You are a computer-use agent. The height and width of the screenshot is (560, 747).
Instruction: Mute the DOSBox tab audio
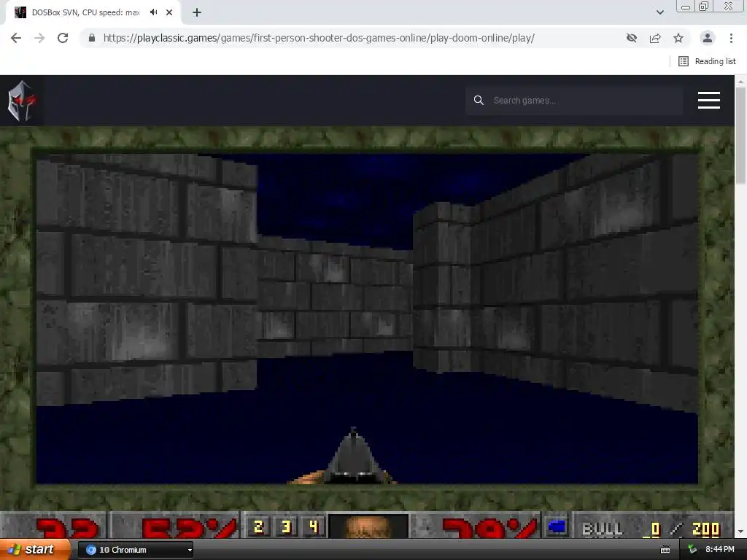tap(153, 12)
